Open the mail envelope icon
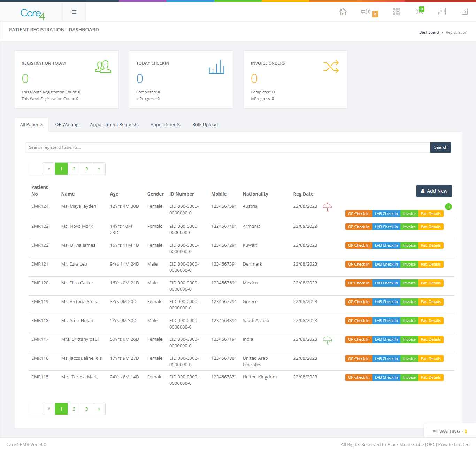Screen dimensions: 476x452 (x=419, y=12)
